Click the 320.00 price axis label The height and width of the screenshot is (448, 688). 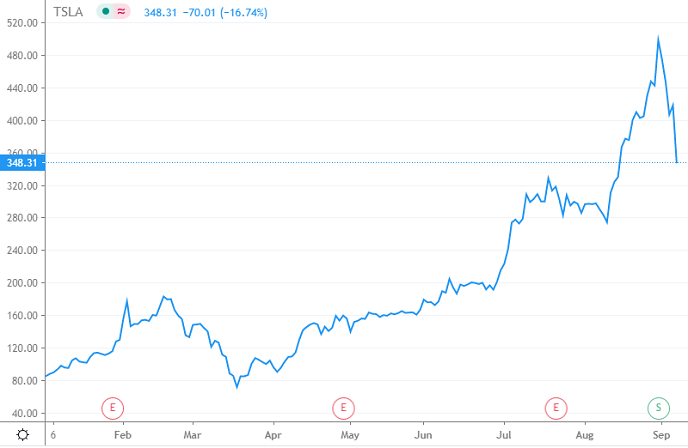22,186
